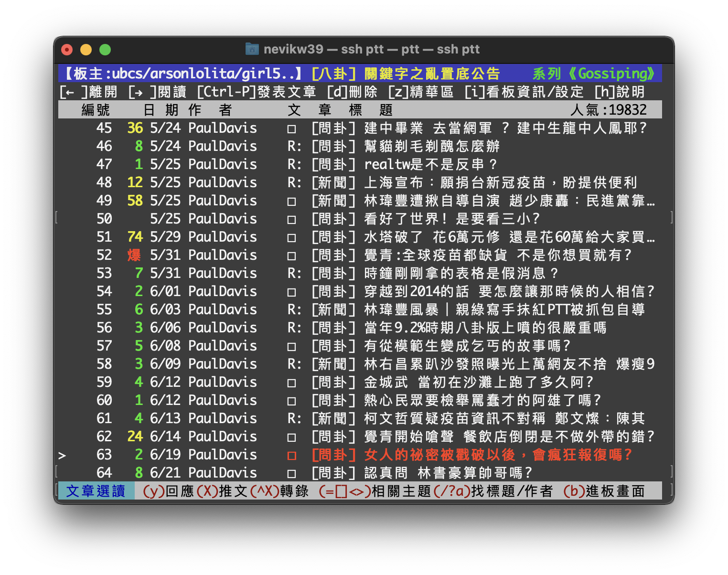The image size is (728, 575).
Task: Click the '[d]刪除' delete hint
Action: (x=352, y=92)
